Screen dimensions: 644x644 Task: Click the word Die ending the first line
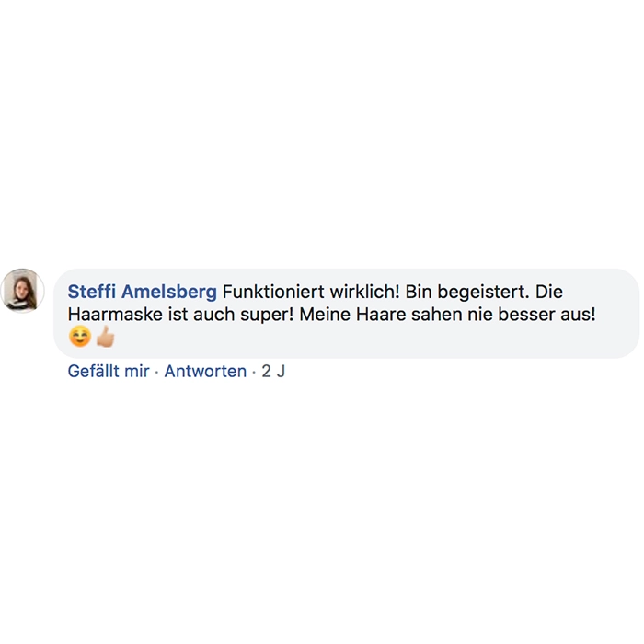coord(548,292)
